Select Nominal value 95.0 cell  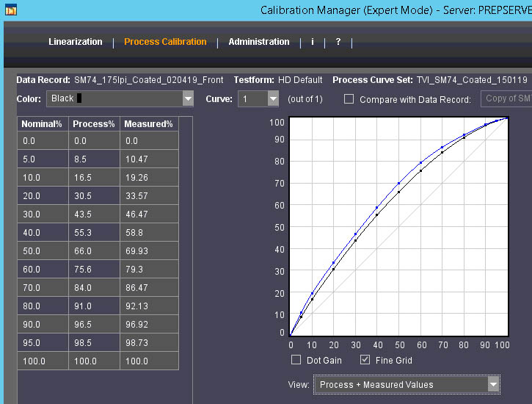[x=43, y=342]
